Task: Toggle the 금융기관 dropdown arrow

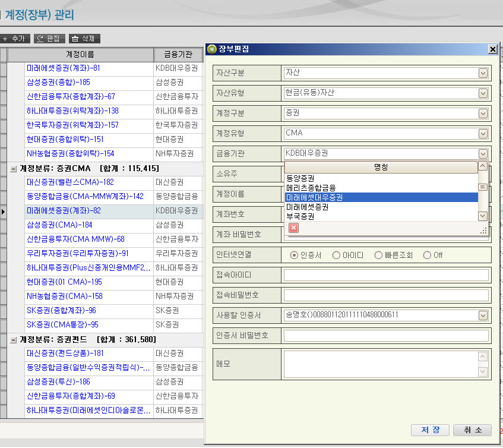Action: click(x=483, y=154)
